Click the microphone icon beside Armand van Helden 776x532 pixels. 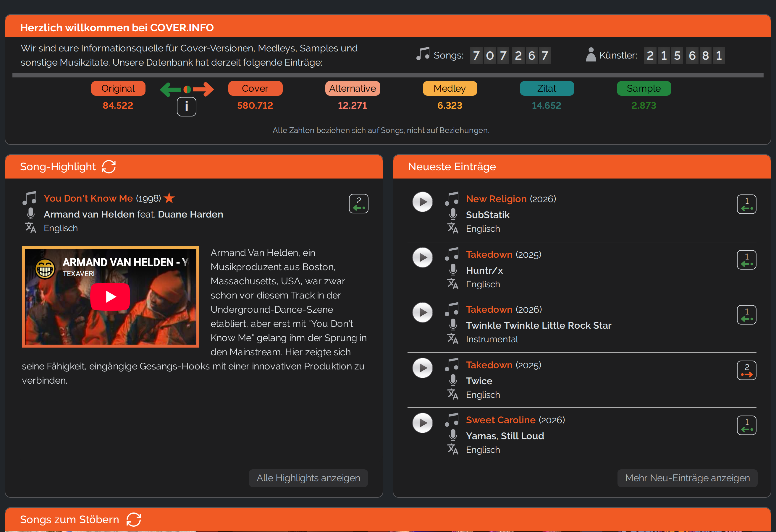[x=31, y=214]
